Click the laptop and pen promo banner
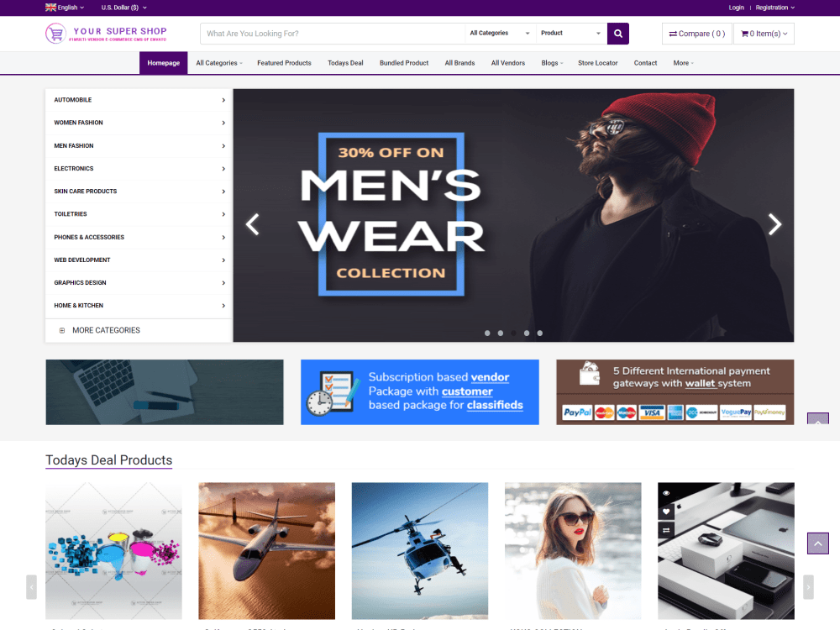 tap(165, 392)
